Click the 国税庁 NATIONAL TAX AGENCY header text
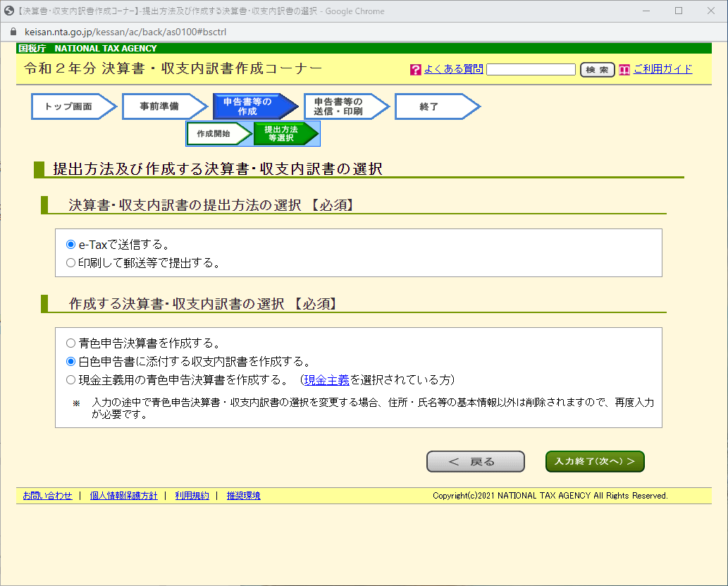This screenshot has height=586, width=728. (x=88, y=49)
